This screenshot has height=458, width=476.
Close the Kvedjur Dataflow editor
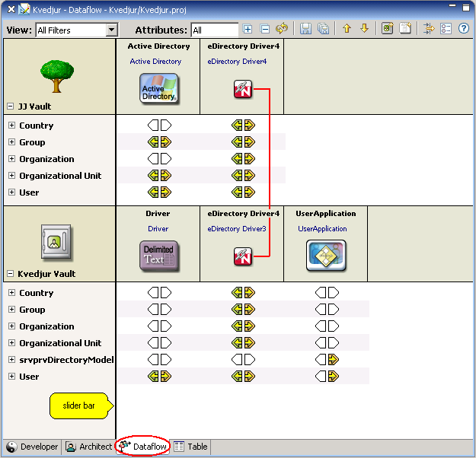coord(11,9)
